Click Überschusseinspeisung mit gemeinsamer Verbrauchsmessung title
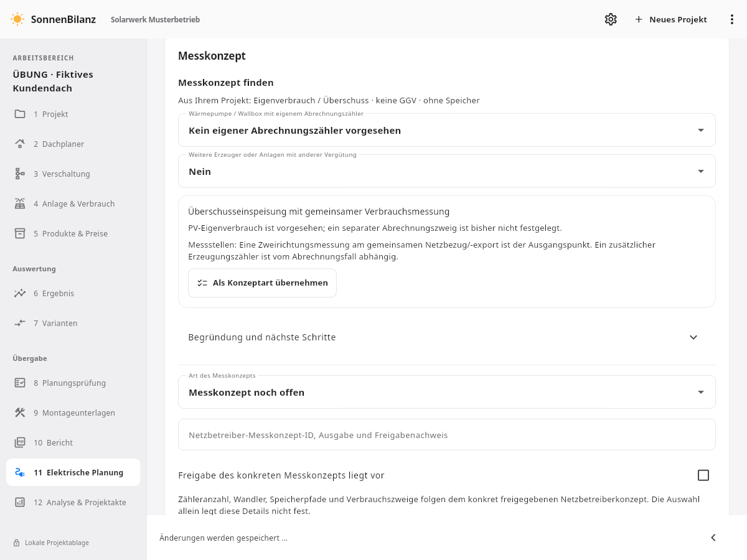The height and width of the screenshot is (560, 747). [319, 212]
